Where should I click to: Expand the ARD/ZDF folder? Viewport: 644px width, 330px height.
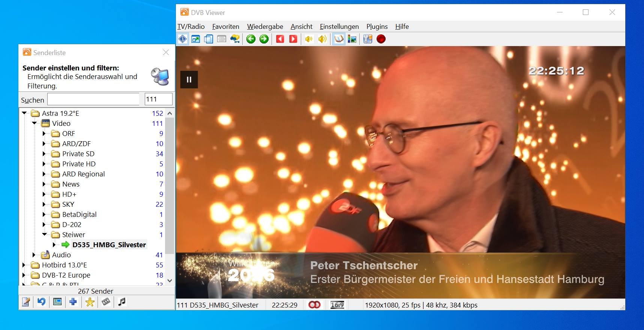pos(44,144)
